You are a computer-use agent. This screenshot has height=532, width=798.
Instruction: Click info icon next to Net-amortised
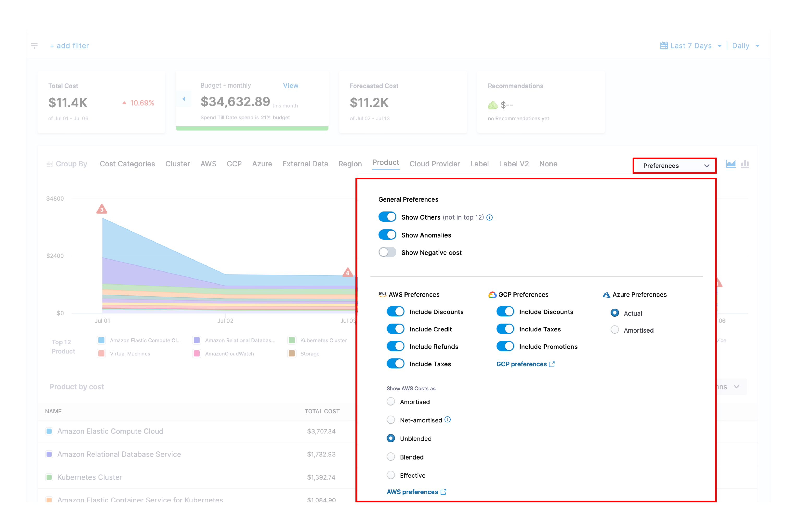448,420
